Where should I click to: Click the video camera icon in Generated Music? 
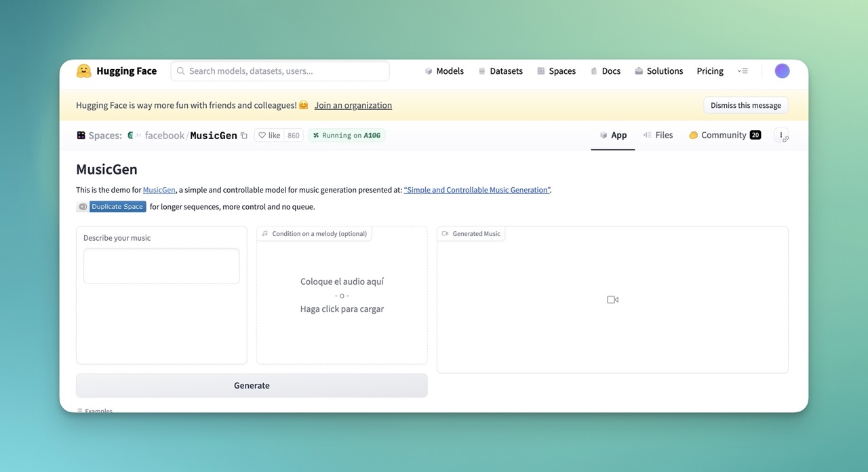(x=612, y=299)
